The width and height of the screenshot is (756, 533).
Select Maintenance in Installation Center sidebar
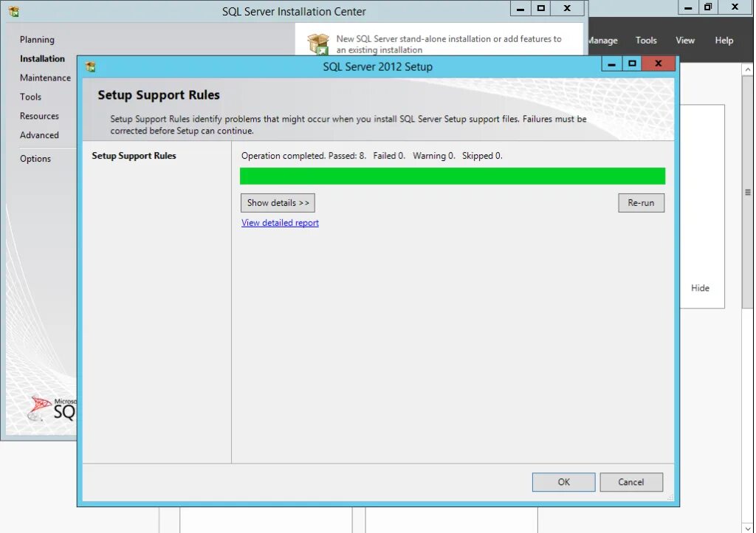click(x=45, y=78)
